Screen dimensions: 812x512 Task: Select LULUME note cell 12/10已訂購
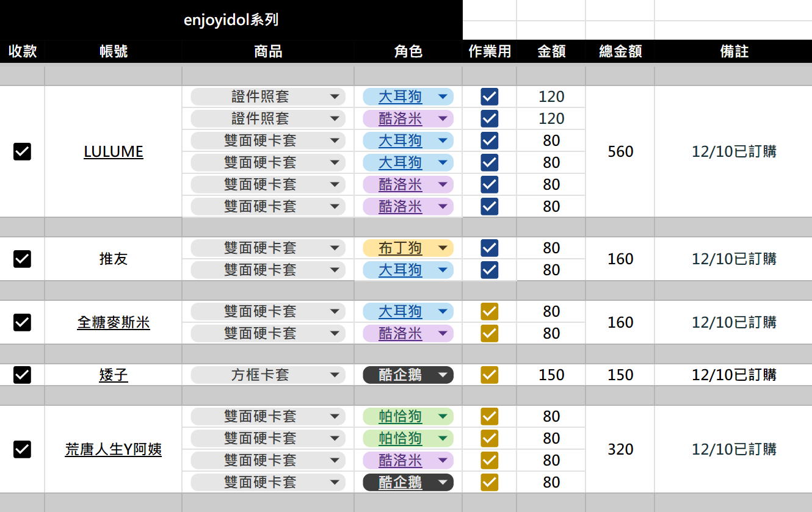click(734, 151)
